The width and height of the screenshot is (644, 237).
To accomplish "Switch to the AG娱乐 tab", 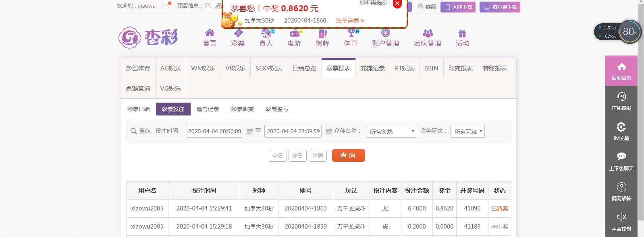I will 170,68.
